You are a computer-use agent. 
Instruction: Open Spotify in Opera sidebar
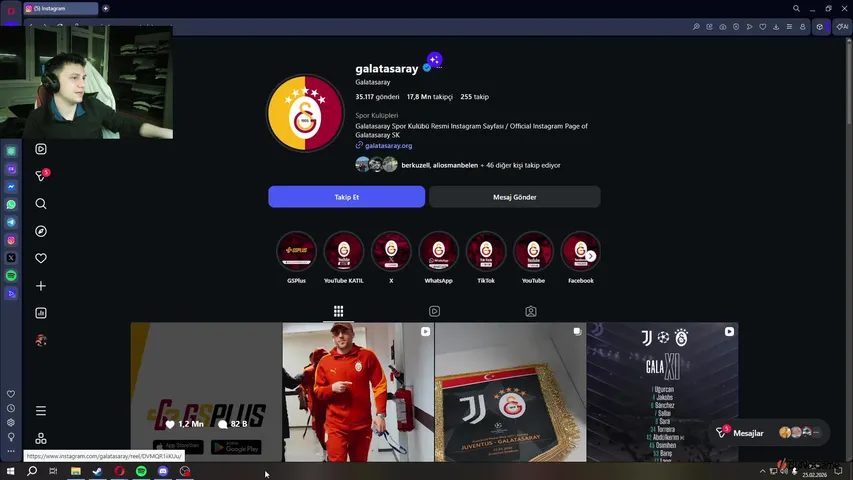tap(11, 275)
